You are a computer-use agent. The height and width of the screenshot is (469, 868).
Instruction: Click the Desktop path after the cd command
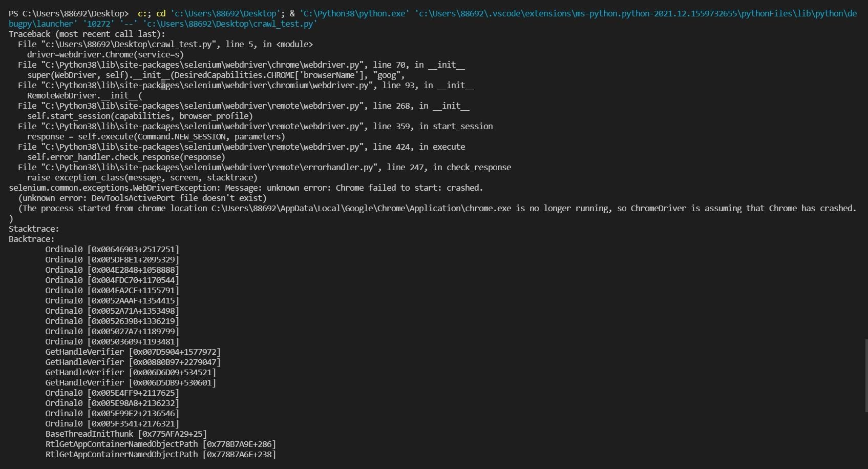pyautogui.click(x=225, y=14)
